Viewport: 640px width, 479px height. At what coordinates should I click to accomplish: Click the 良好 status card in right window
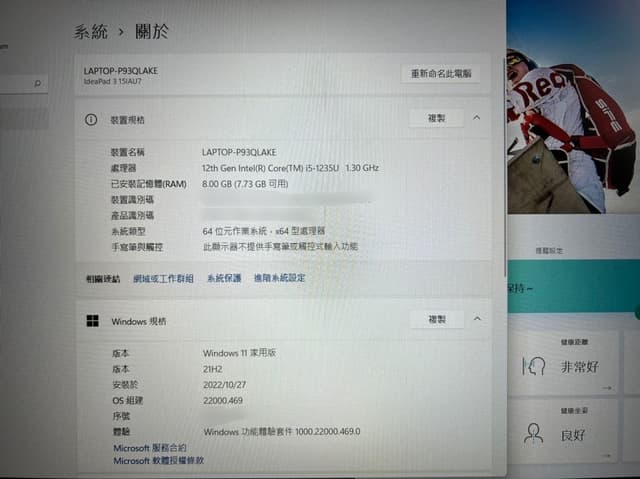(564, 432)
